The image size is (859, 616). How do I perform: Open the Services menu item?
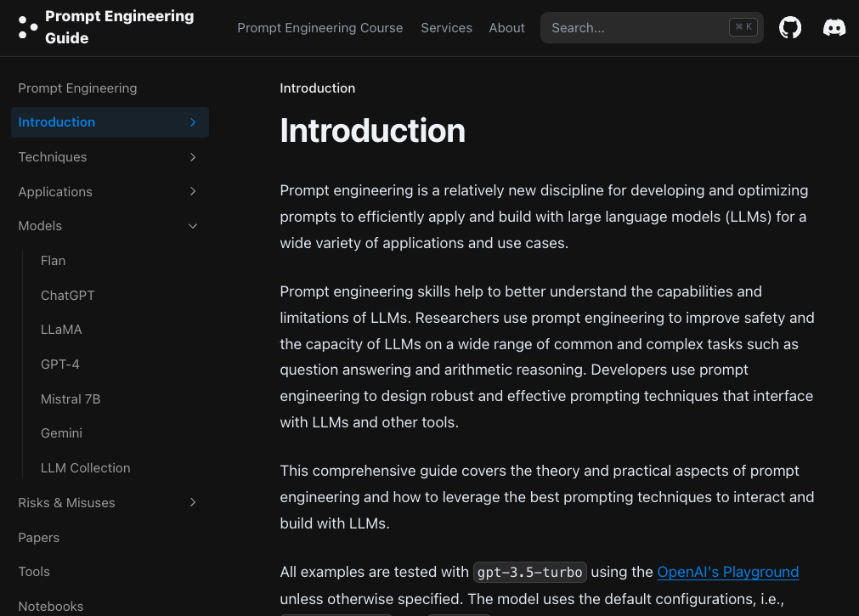[x=446, y=28]
